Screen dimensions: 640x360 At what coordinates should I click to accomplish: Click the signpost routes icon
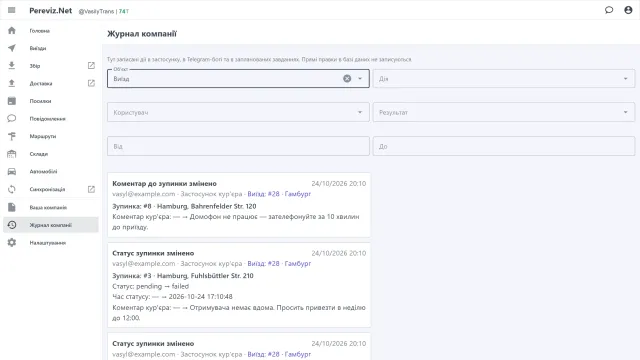pyautogui.click(x=12, y=136)
